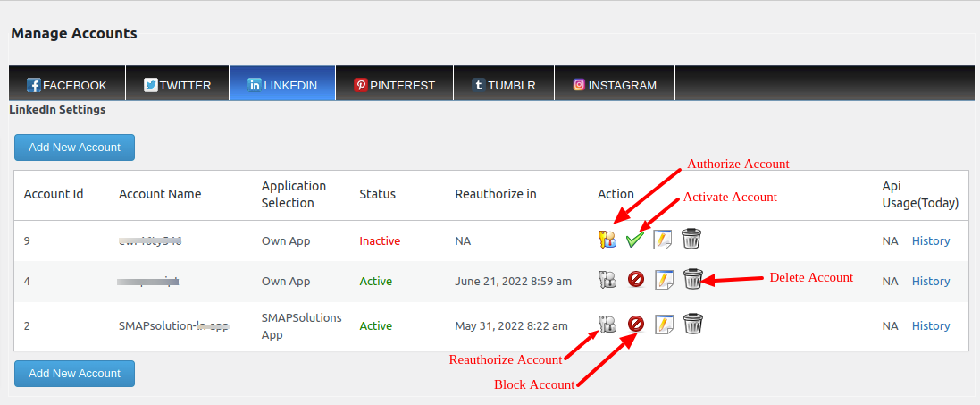This screenshot has width=980, height=405.
Task: Click Own App cell for account 9
Action: coord(286,241)
